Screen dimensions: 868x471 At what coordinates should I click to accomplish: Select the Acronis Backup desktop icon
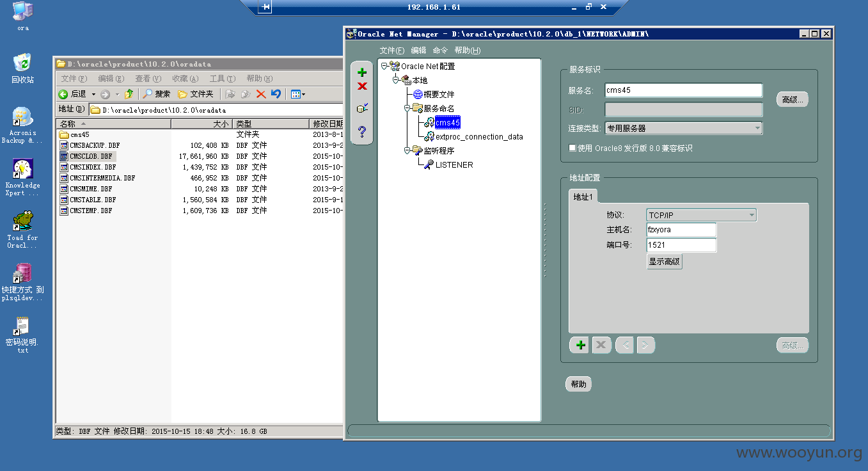(x=23, y=125)
